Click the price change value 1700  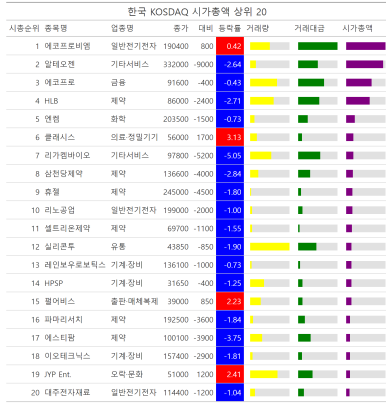[x=205, y=137]
